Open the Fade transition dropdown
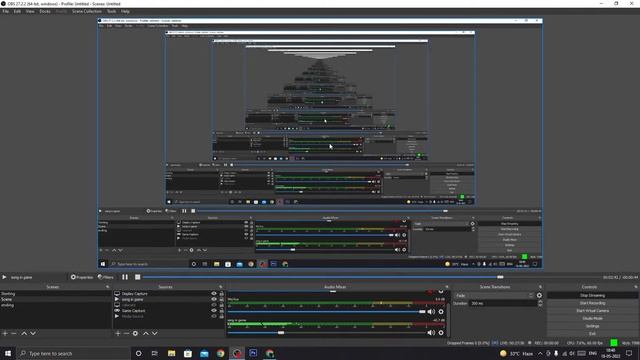Screen dimensions: 640x360 click(x=494, y=296)
